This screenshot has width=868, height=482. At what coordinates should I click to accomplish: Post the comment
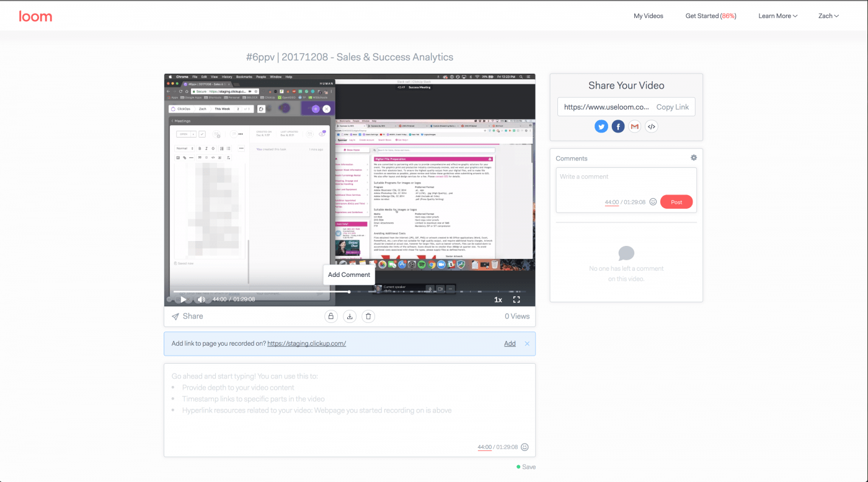676,202
